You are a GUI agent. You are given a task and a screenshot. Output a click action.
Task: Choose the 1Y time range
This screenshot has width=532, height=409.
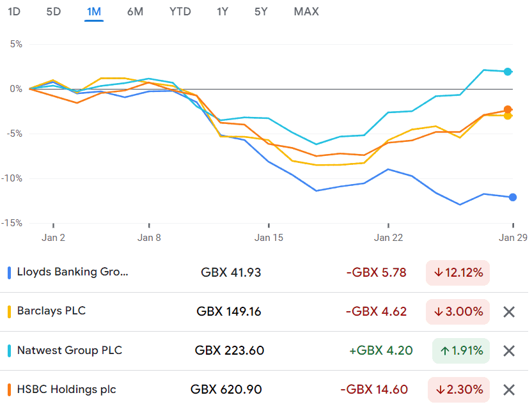point(222,12)
